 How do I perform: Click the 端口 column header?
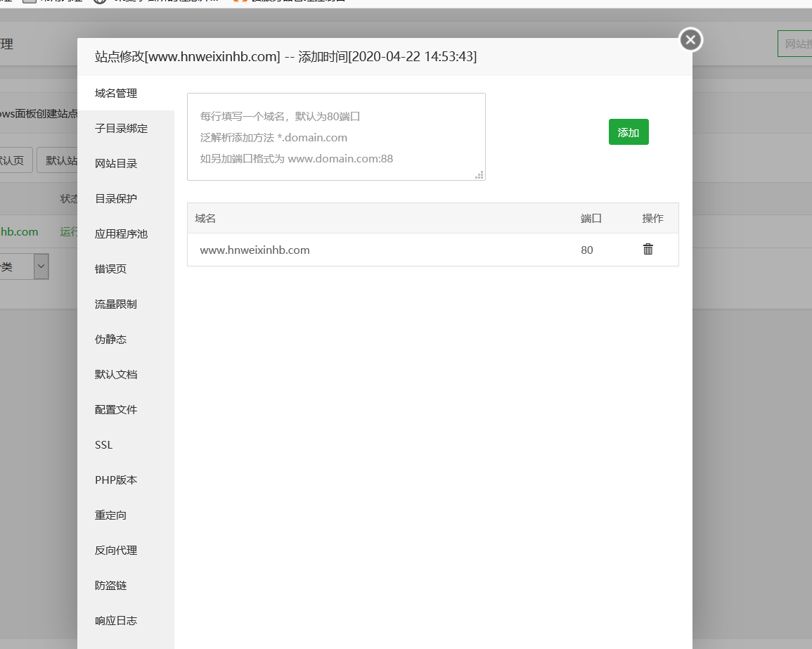(x=591, y=218)
